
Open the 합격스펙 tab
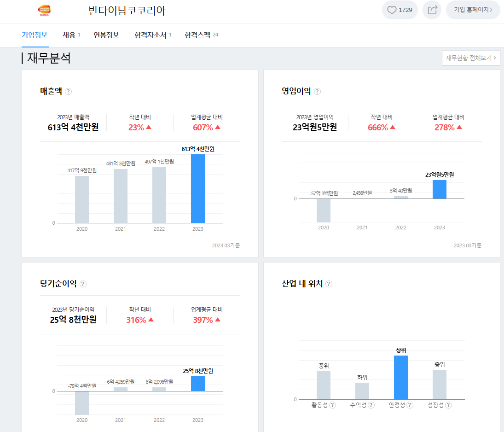(x=201, y=35)
